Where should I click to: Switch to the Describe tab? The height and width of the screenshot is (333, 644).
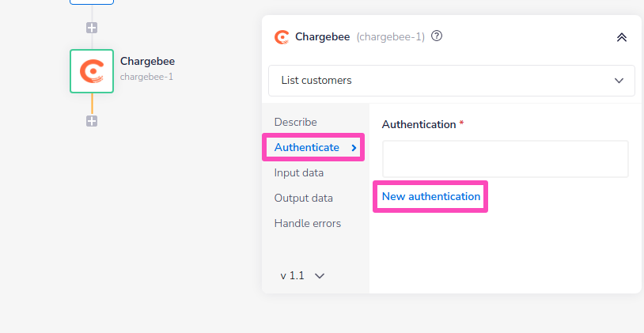coord(295,122)
